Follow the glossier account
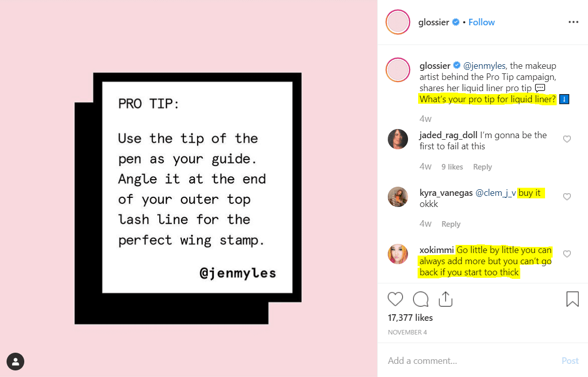 coord(481,22)
